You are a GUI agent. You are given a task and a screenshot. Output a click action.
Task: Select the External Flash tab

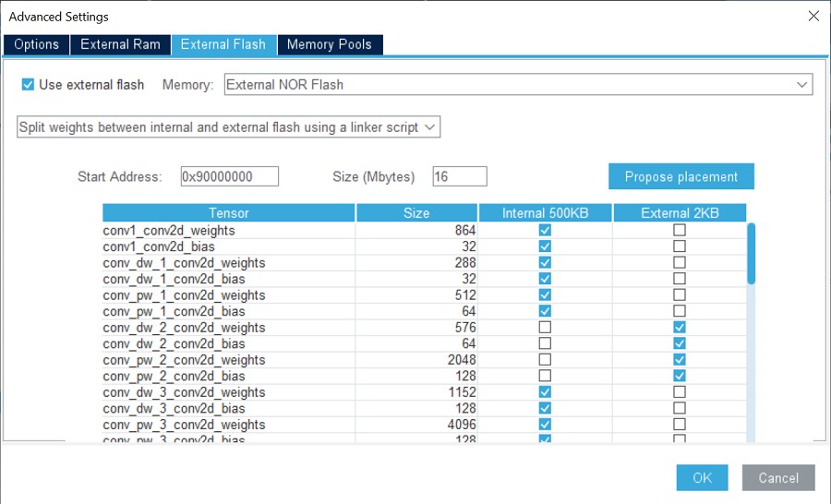pyautogui.click(x=223, y=44)
